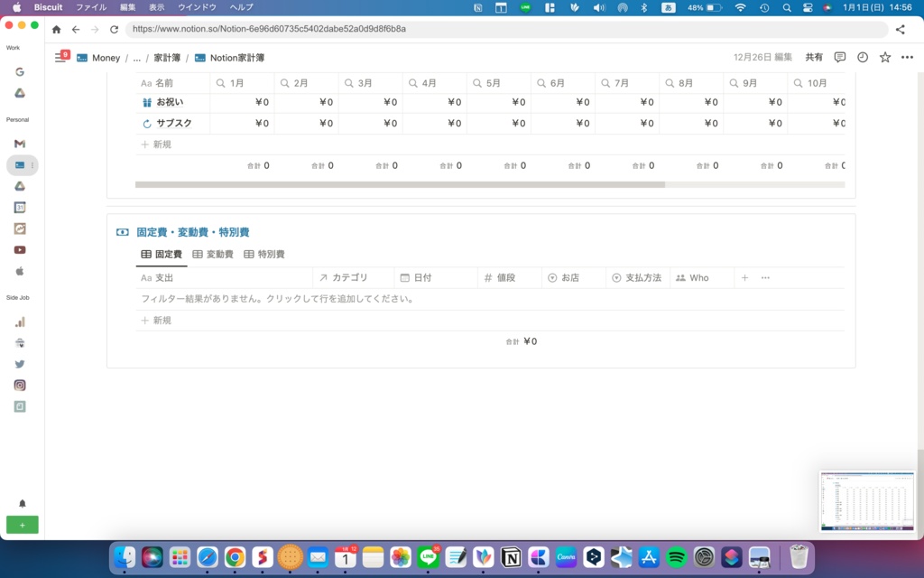This screenshot has height=578, width=924.
Task: Click the notification bell in the sidebar
Action: pyautogui.click(x=22, y=503)
